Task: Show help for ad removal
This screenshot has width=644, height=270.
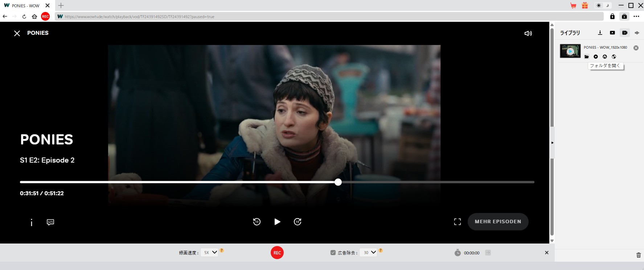Action: tap(381, 250)
